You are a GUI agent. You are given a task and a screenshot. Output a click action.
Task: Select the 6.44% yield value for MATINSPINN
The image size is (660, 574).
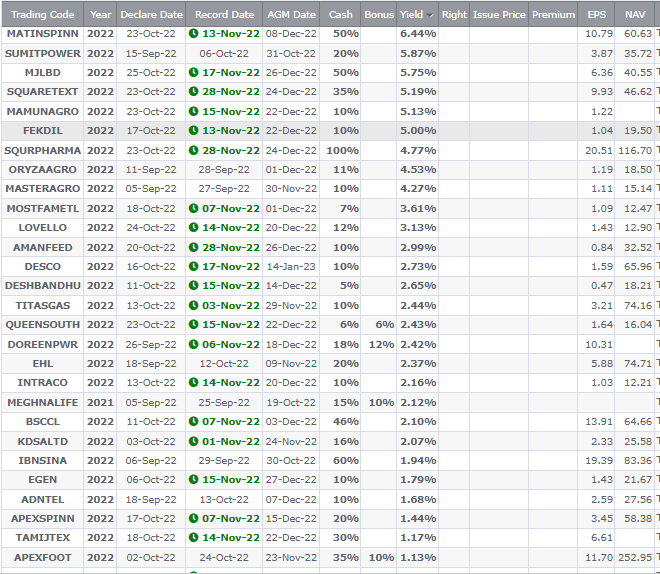pyautogui.click(x=418, y=34)
